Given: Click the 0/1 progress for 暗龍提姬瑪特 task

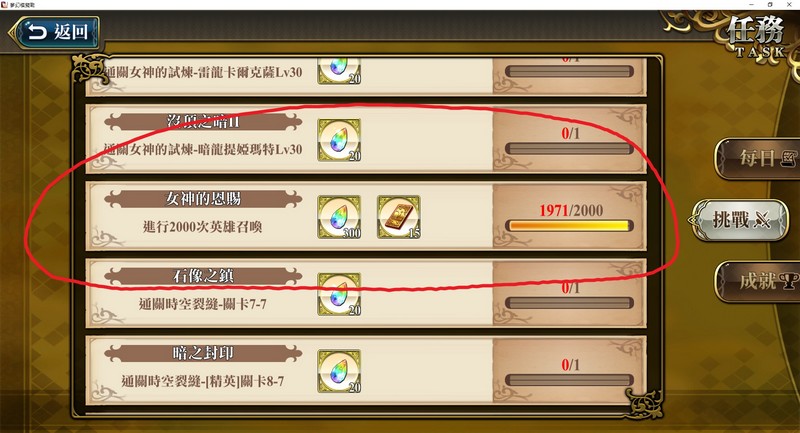Looking at the screenshot, I should point(570,134).
